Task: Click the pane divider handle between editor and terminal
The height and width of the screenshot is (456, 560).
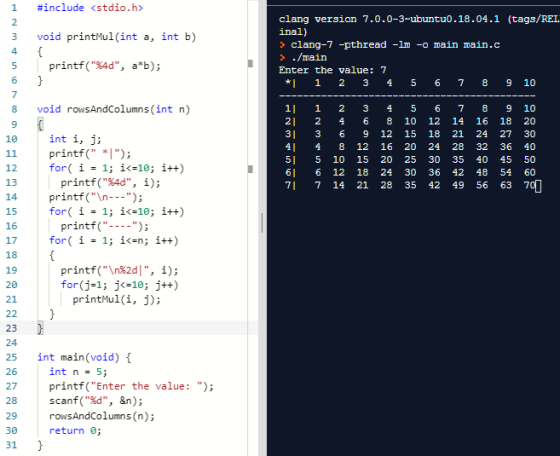Action: click(x=262, y=223)
